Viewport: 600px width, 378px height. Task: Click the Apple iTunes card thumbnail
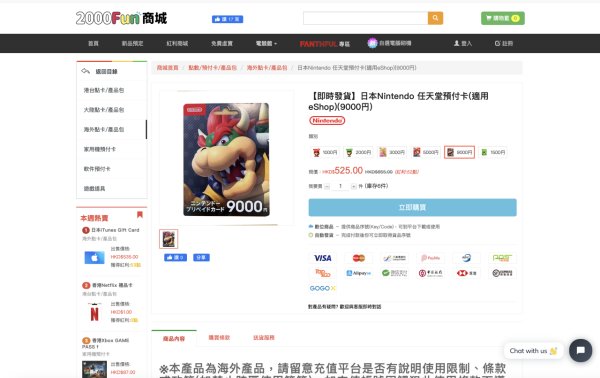click(94, 257)
